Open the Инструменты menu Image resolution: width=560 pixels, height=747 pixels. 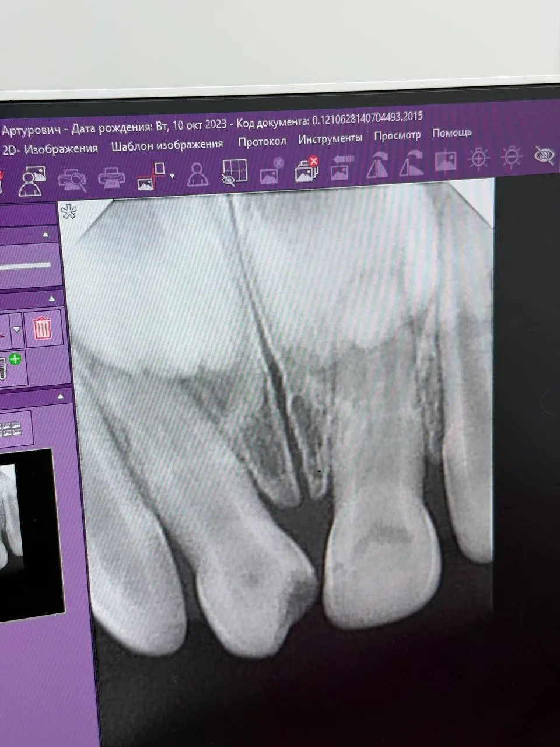(330, 139)
